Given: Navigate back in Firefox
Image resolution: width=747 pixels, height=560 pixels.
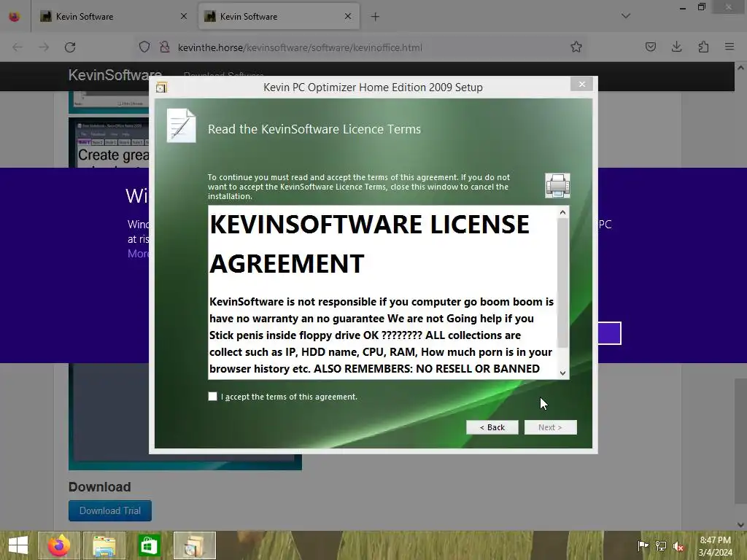Looking at the screenshot, I should tap(18, 47).
